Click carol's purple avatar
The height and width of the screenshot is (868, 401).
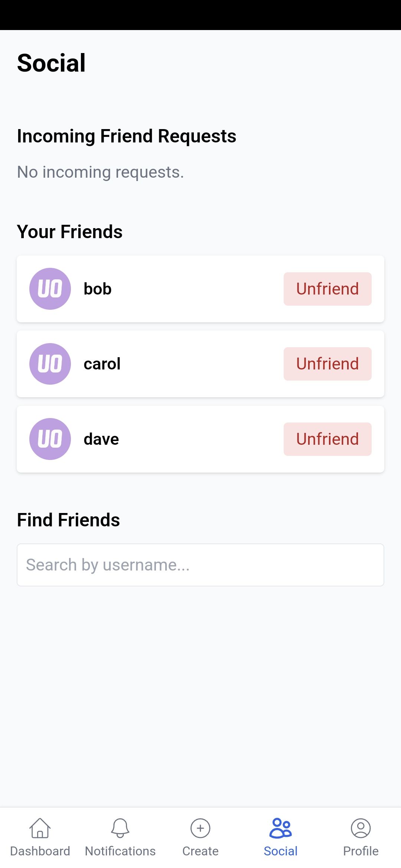click(50, 364)
